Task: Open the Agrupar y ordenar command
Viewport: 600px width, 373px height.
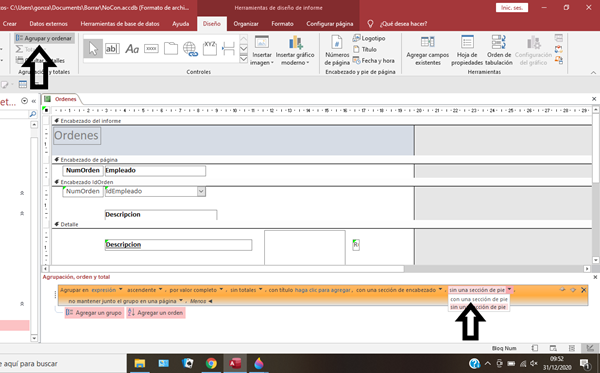Action: pos(44,38)
